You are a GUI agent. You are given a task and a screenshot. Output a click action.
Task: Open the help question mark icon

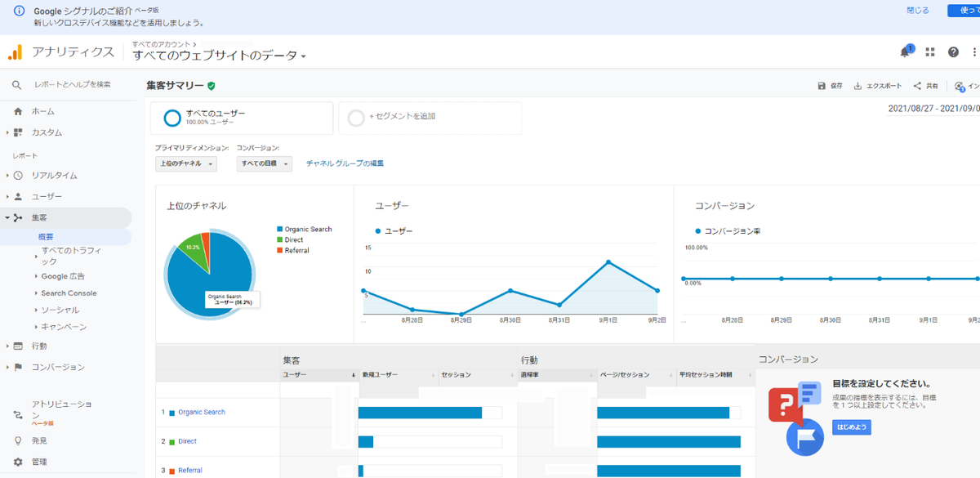953,52
